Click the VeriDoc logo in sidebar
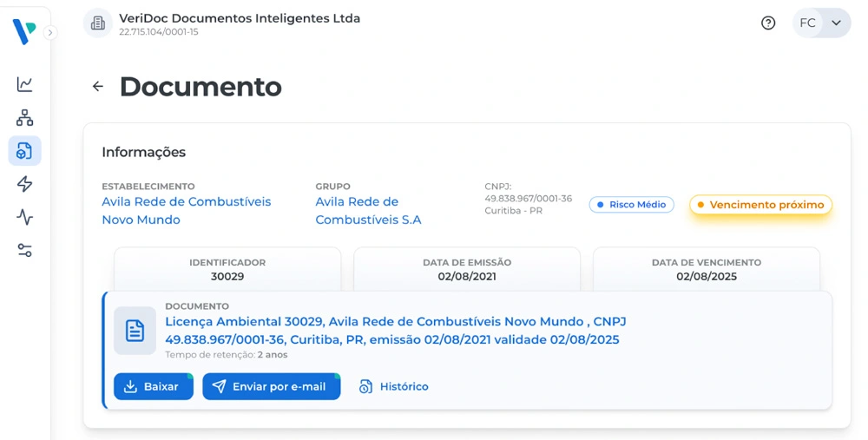 point(23,32)
